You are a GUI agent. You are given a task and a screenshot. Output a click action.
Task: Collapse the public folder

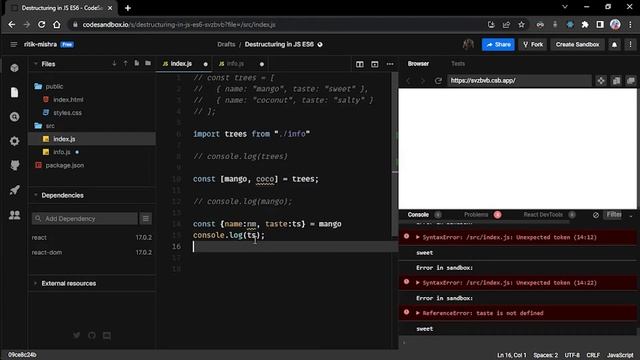[49, 87]
